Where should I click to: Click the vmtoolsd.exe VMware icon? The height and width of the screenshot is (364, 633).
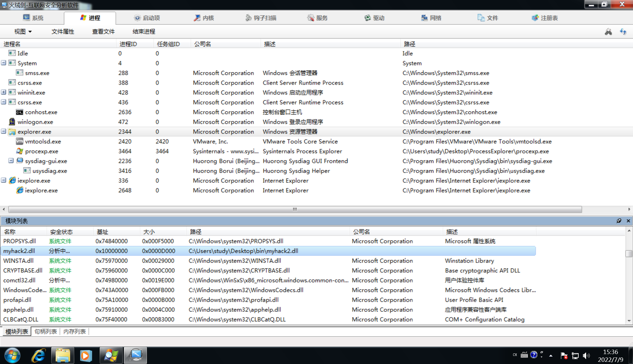click(20, 141)
